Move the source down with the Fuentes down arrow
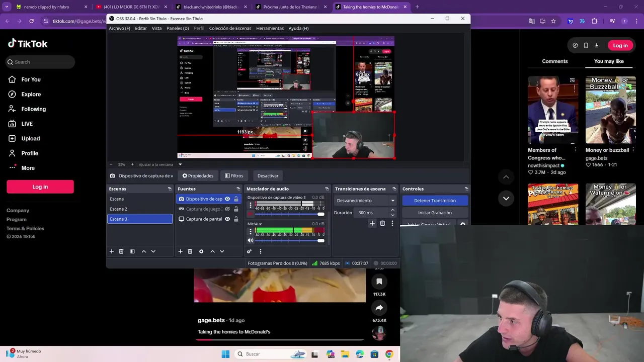Screen dimensions: 644x362 click(x=222, y=251)
